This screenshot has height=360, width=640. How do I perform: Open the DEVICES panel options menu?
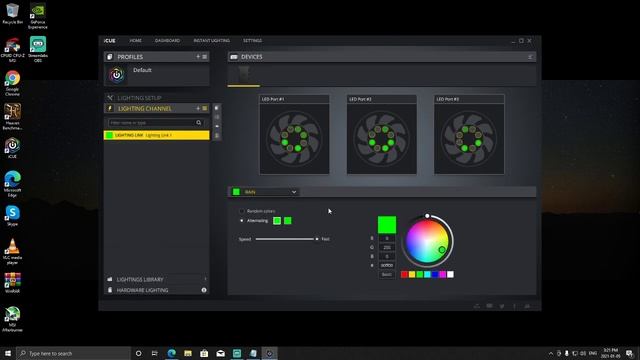tap(530, 57)
